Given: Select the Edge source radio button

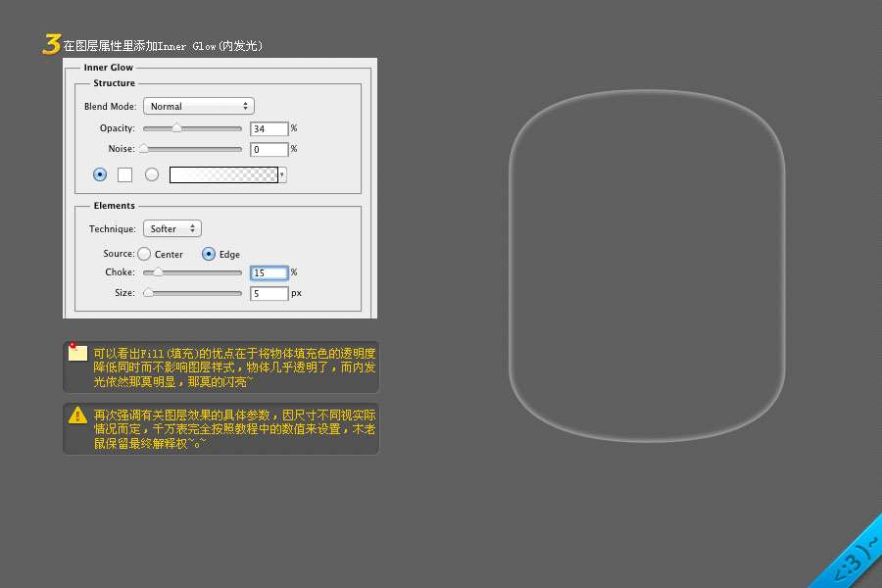Looking at the screenshot, I should click(208, 254).
